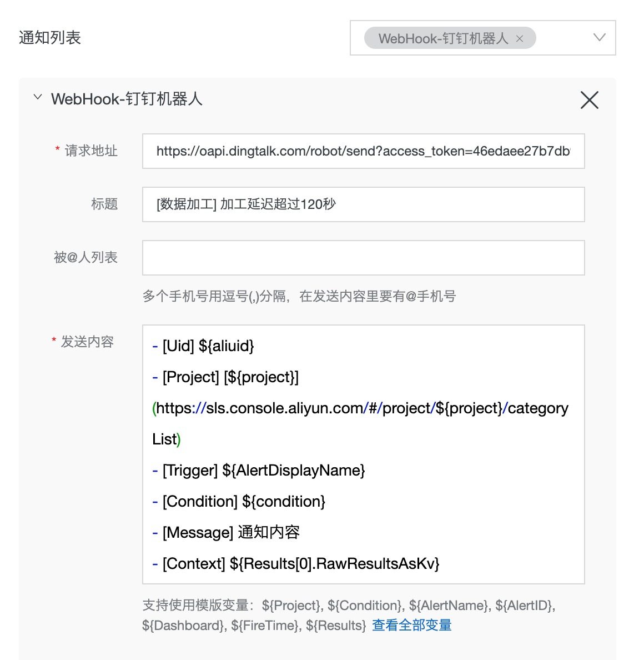Click the WebHook-钉钉机器人 section title
Image resolution: width=644 pixels, height=660 pixels.
127,99
